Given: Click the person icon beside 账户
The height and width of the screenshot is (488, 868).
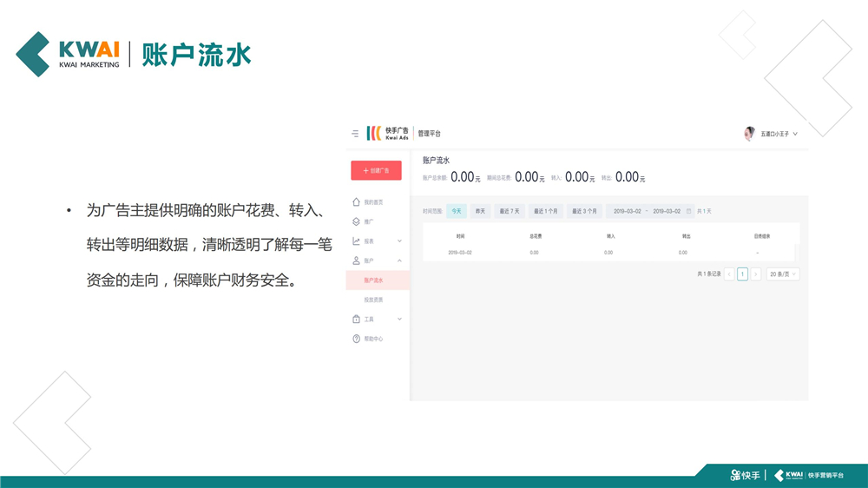Looking at the screenshot, I should [x=356, y=260].
